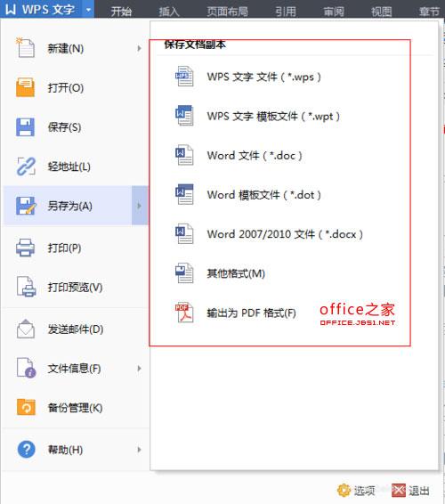
Task: Expand the 帮助(H) submenu arrow
Action: pyautogui.click(x=139, y=450)
